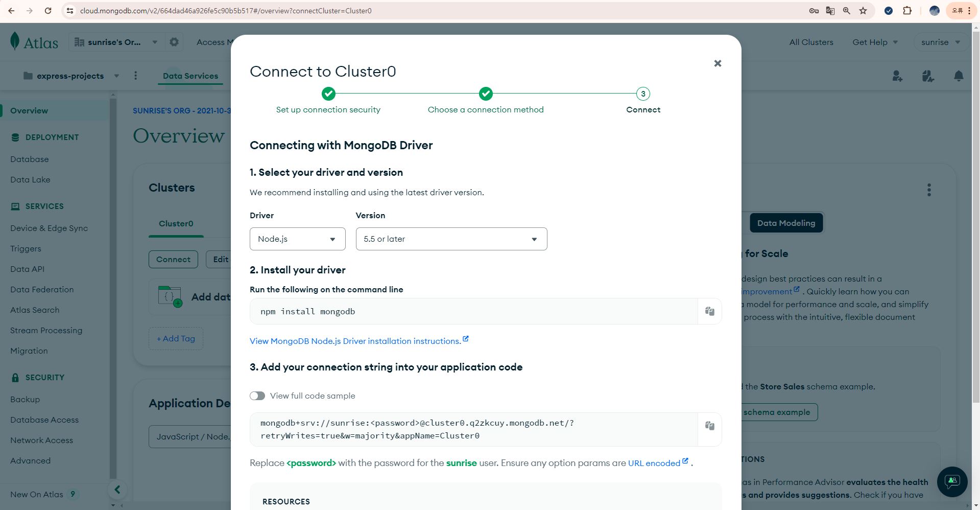
Task: Toggle View full code sample switch
Action: [257, 396]
